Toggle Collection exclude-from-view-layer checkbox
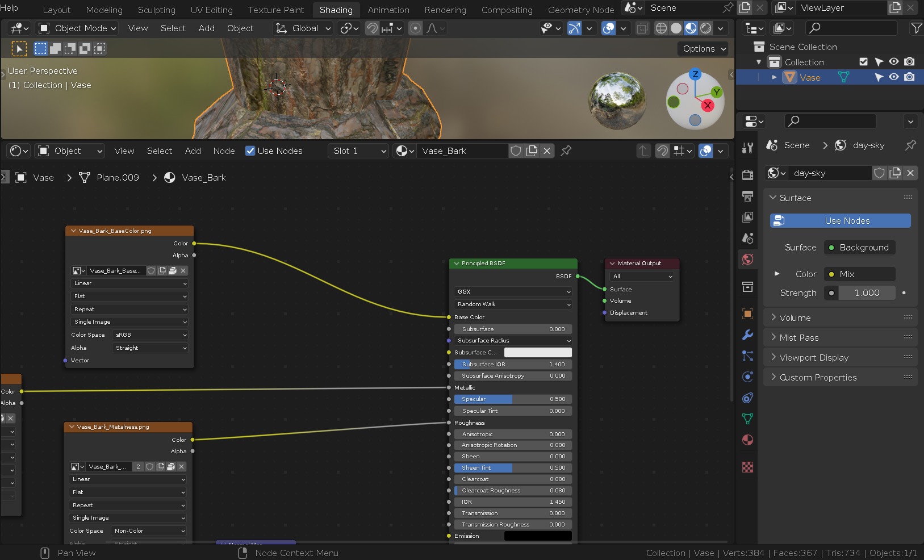The height and width of the screenshot is (560, 924). (x=864, y=62)
